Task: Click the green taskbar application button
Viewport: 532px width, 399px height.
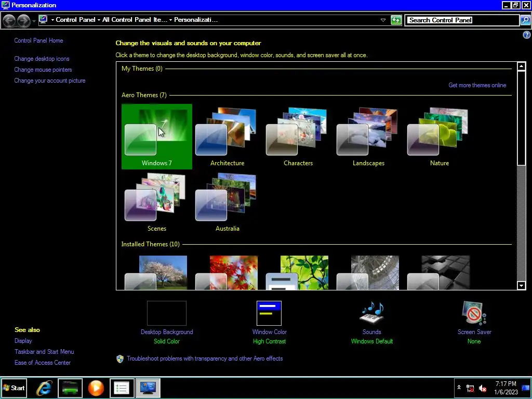Action: (70, 388)
